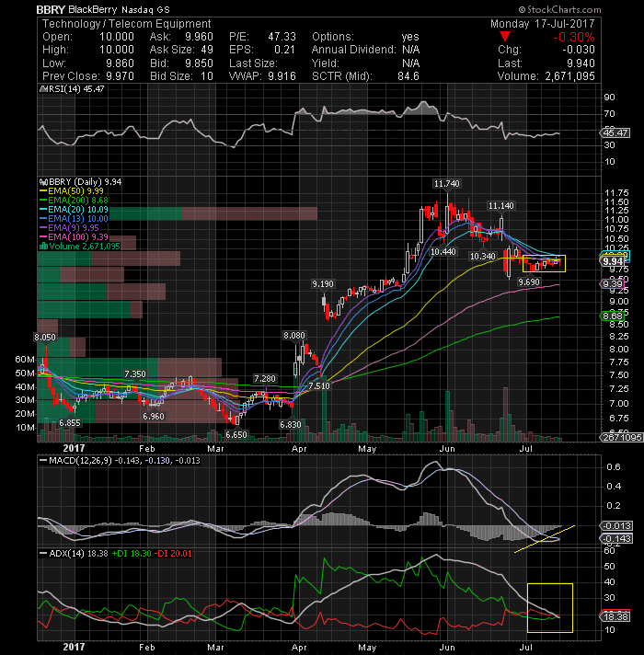Click the Bid value '9.850'
This screenshot has height=655, width=644.
200,63
